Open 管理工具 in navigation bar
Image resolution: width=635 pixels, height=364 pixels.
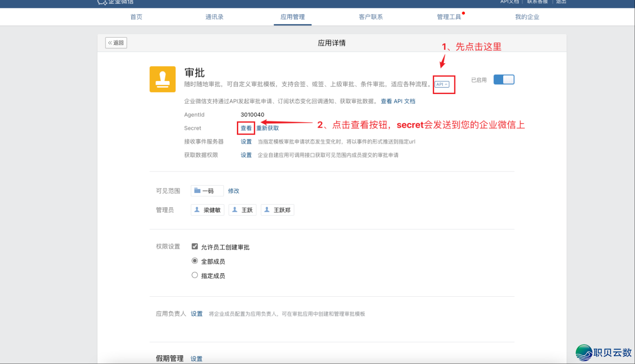coord(449,17)
